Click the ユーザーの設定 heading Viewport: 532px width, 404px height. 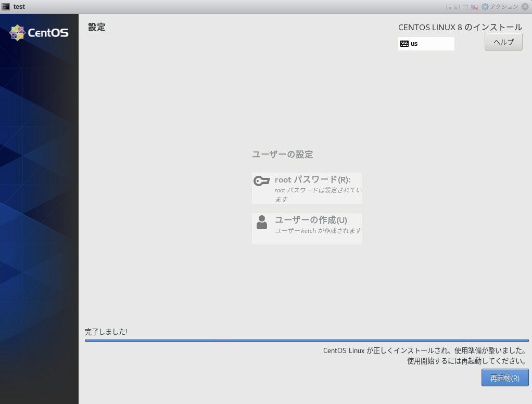click(x=282, y=154)
